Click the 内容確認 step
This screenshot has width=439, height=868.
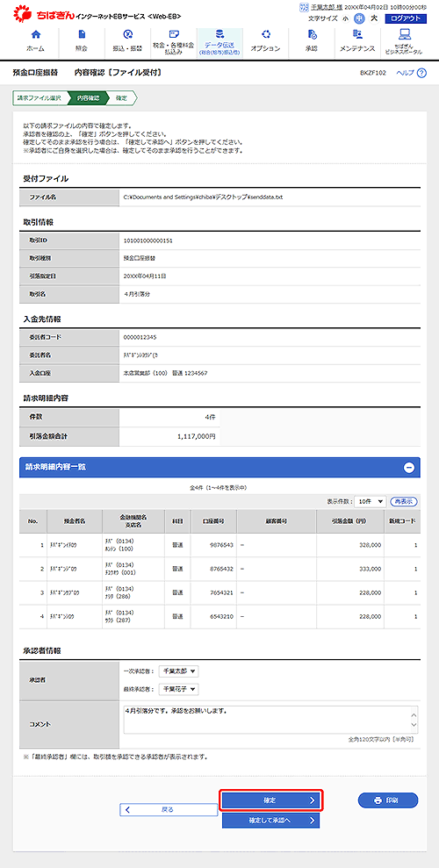(x=88, y=98)
